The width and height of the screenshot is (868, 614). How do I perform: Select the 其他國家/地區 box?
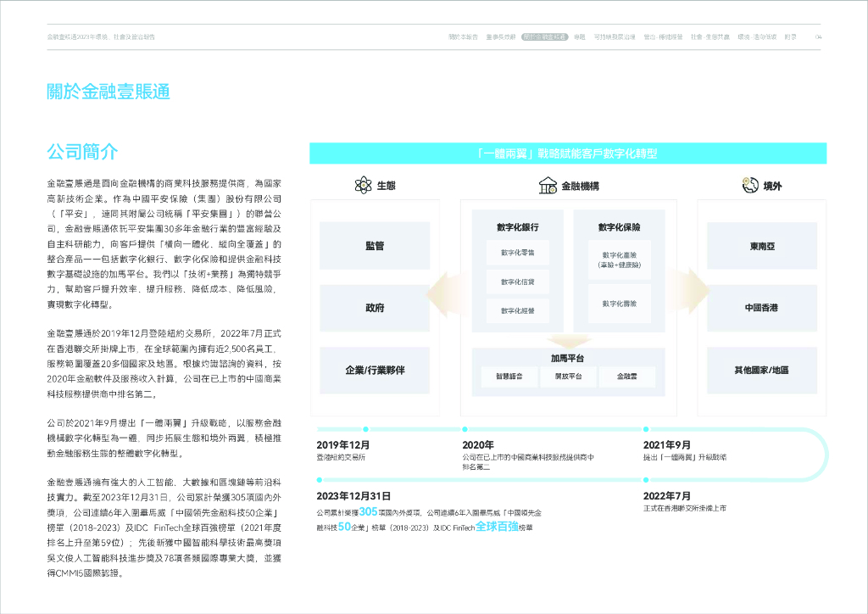pos(762,371)
